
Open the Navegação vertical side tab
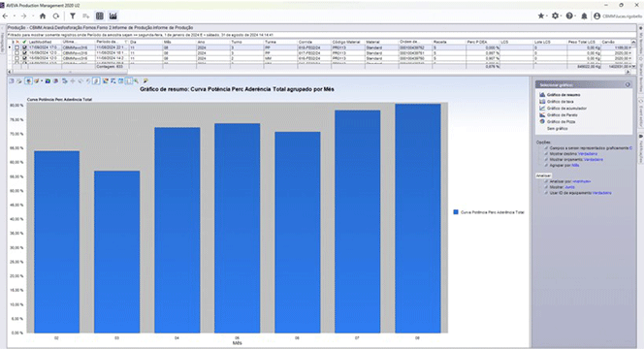click(3, 41)
